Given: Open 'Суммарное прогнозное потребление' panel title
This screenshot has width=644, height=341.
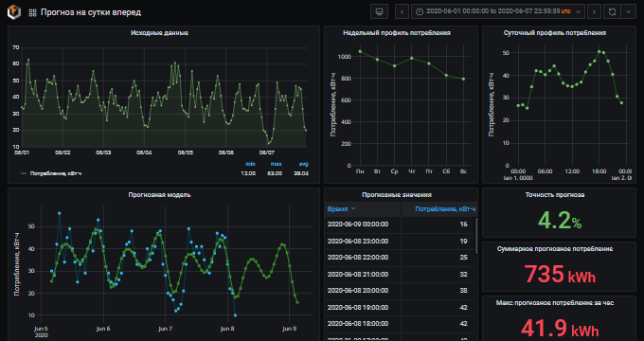Looking at the screenshot, I should click(555, 249).
